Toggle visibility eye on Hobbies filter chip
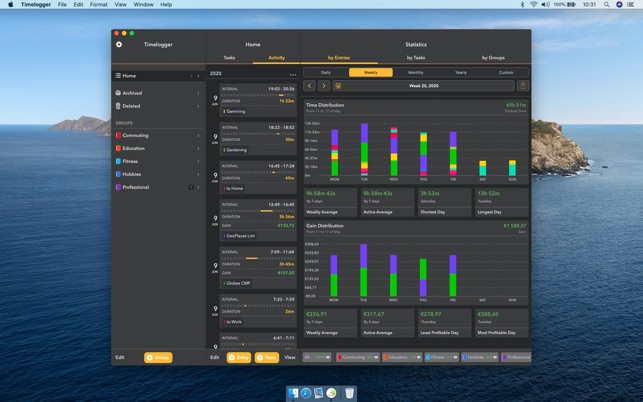Image resolution: width=643 pixels, height=402 pixels. (x=495, y=357)
